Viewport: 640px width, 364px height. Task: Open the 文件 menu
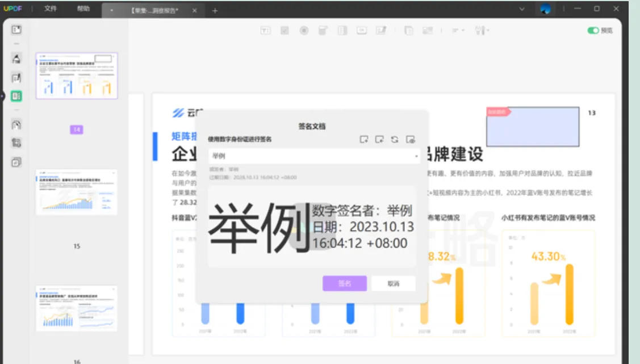pos(50,9)
